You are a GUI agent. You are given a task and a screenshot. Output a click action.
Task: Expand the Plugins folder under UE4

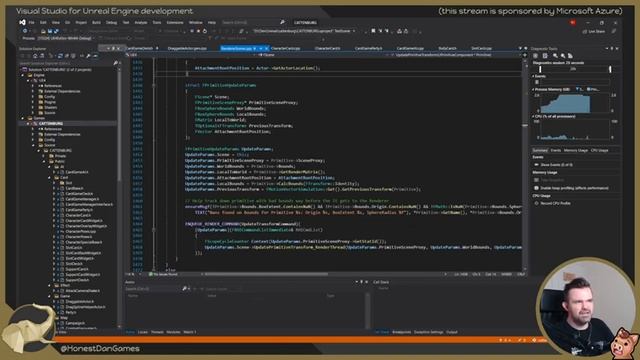pos(33,102)
